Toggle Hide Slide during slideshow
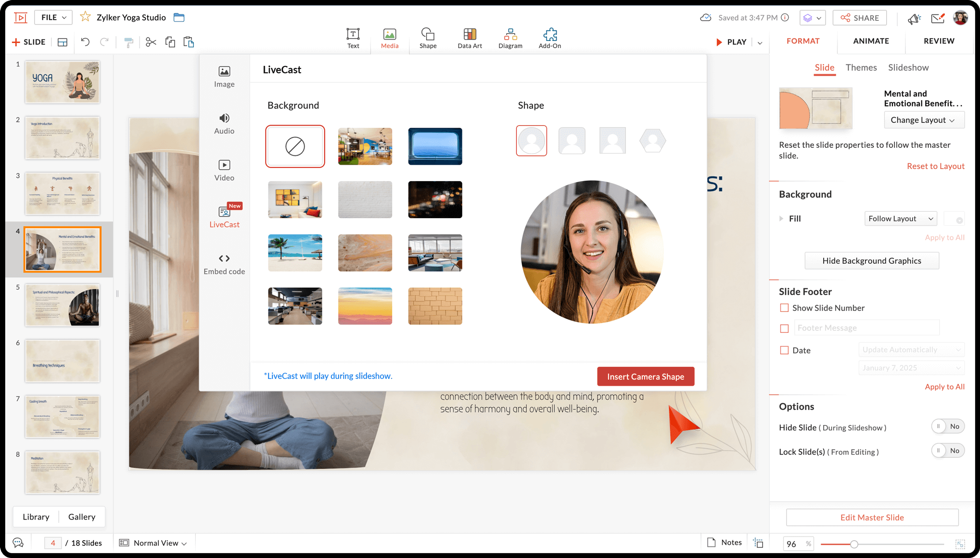This screenshot has height=558, width=980. click(947, 427)
